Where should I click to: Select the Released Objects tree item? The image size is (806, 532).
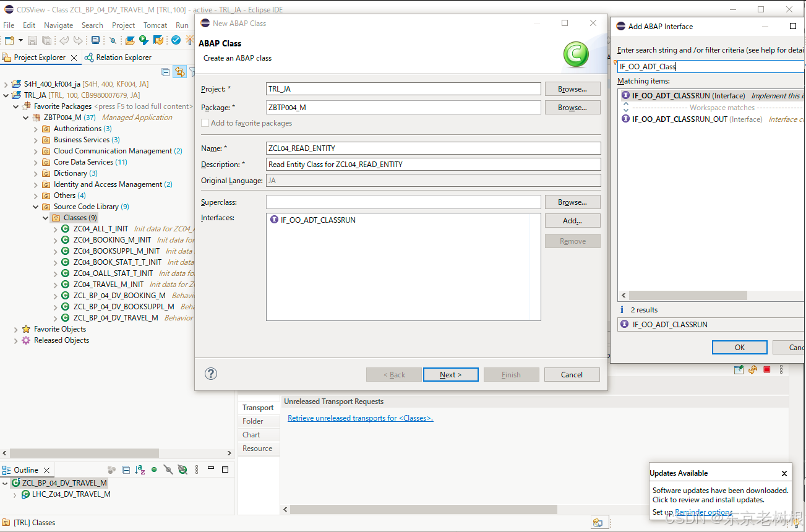pos(61,340)
